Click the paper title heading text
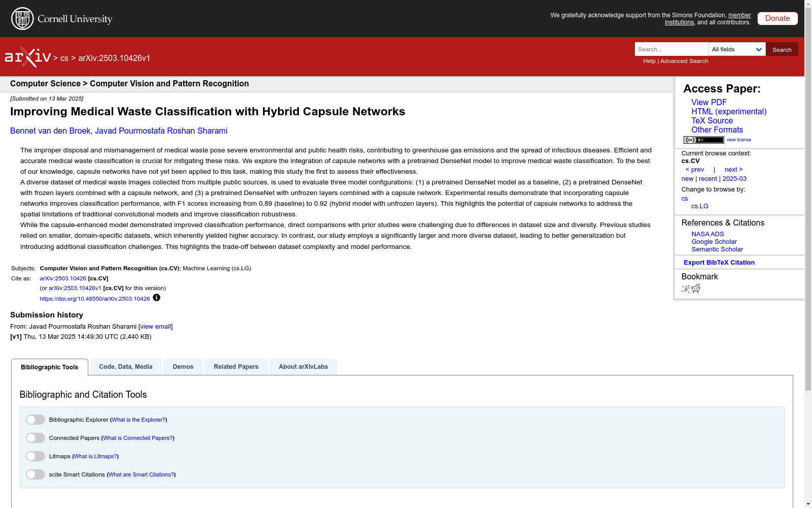 point(208,112)
